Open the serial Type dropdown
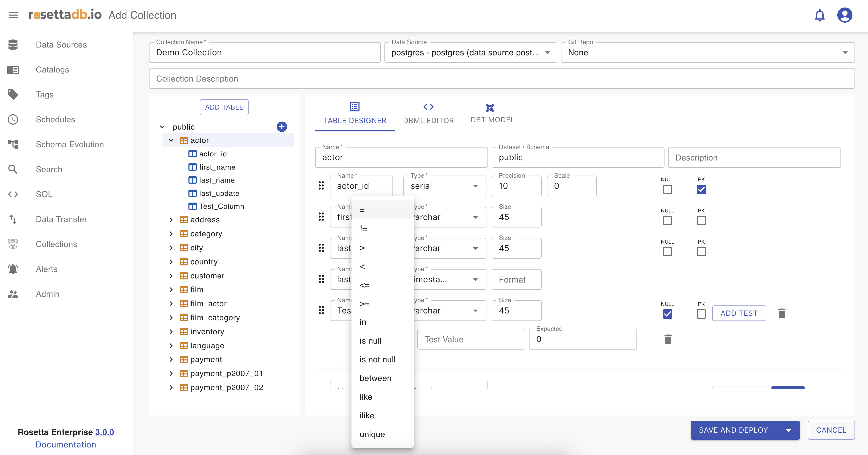 click(444, 186)
